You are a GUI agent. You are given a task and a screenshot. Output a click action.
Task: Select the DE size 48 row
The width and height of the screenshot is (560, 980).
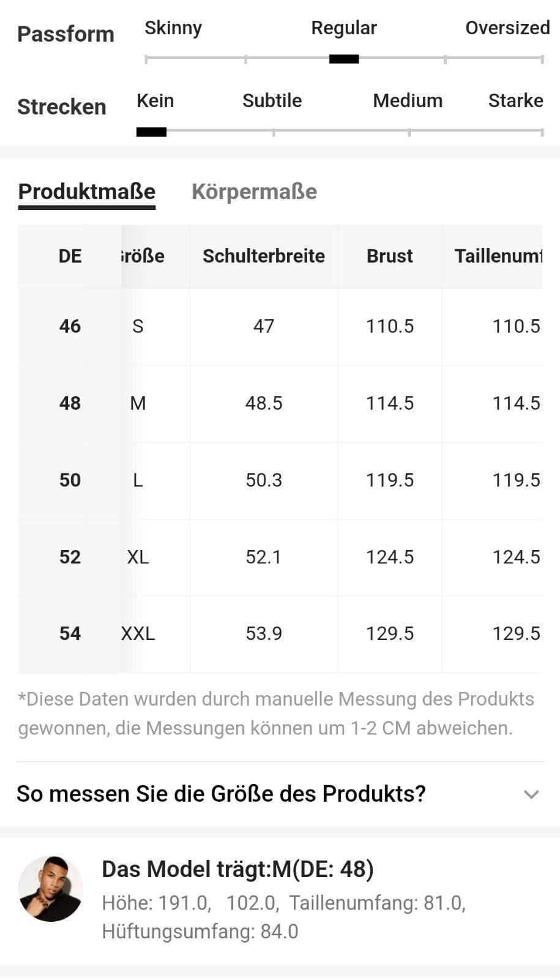(280, 404)
